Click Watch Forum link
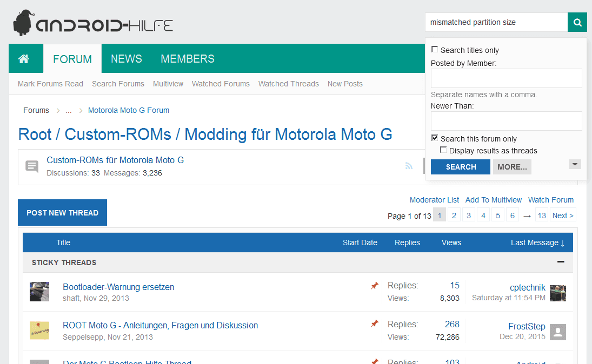Screen dimensions: 592x364 coord(551,200)
